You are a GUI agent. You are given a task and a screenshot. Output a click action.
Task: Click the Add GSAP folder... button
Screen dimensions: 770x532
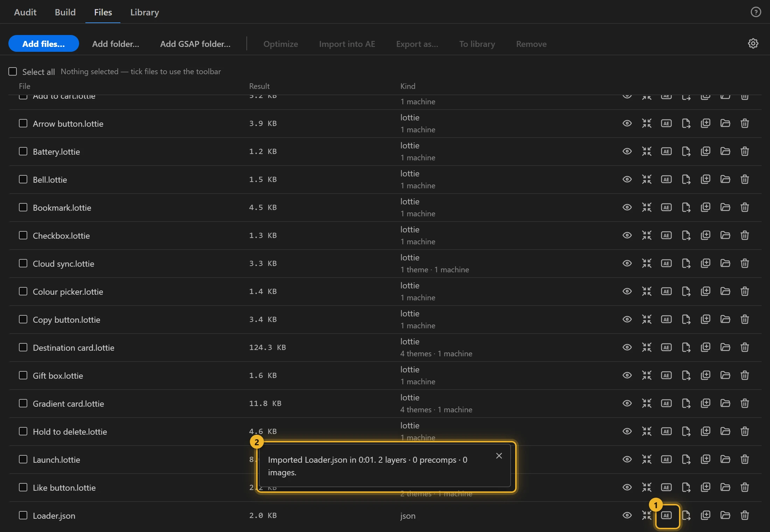[195, 44]
